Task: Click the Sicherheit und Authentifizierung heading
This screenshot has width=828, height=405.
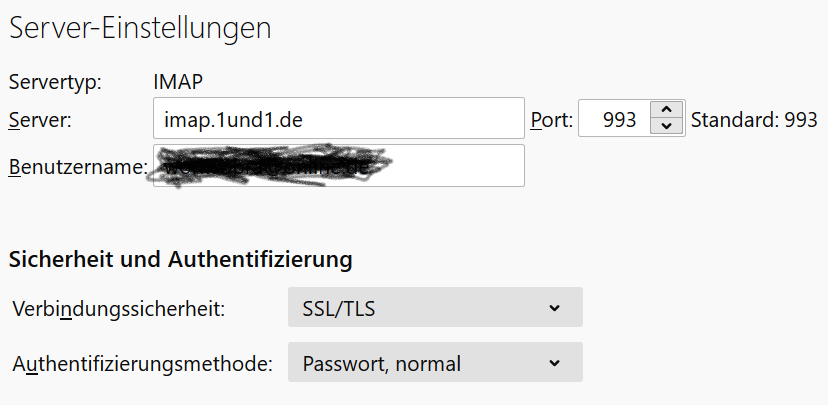Action: point(180,261)
